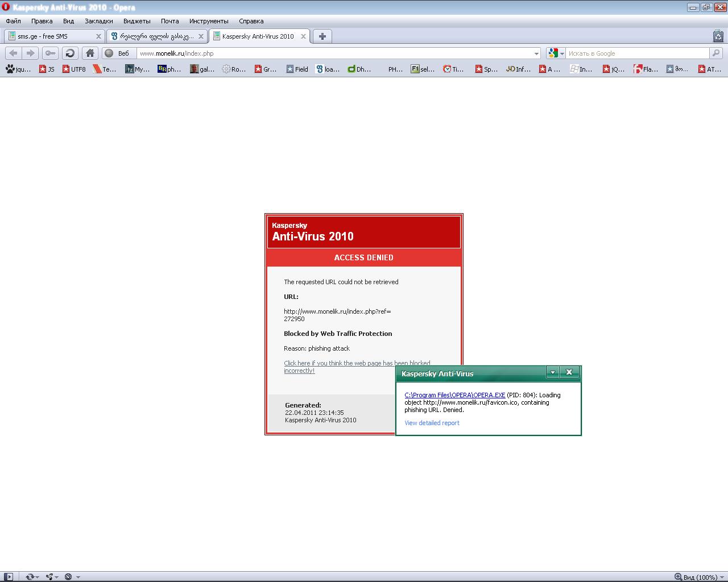Open the My... bookmark
This screenshot has width=728, height=582.
coord(138,69)
